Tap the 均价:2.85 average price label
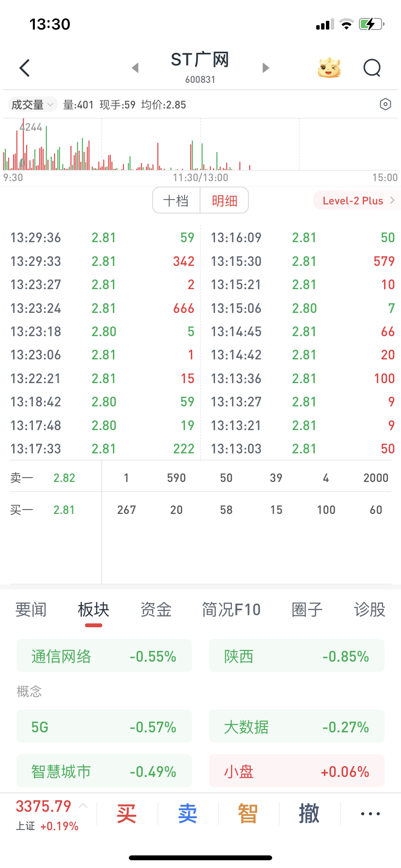The width and height of the screenshot is (401, 868). [164, 105]
